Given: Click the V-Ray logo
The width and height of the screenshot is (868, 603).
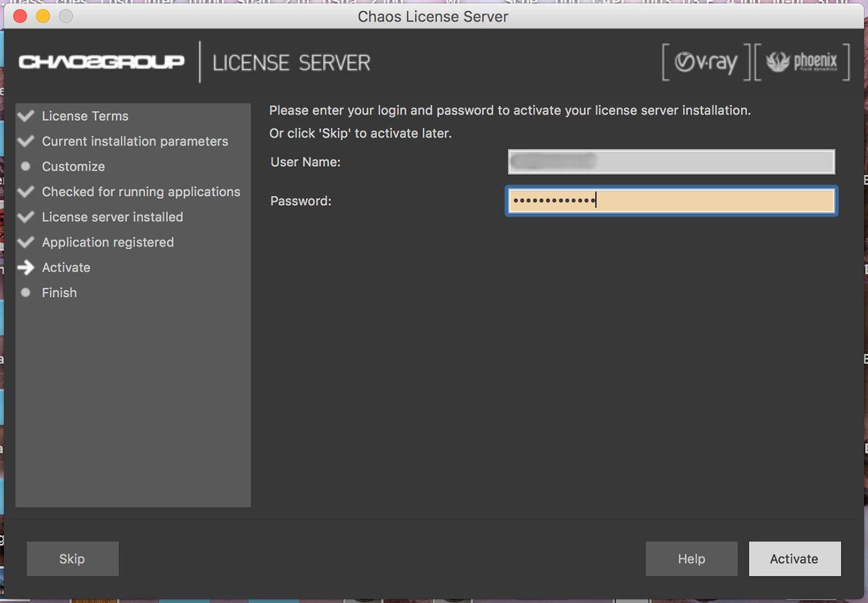Looking at the screenshot, I should [706, 62].
